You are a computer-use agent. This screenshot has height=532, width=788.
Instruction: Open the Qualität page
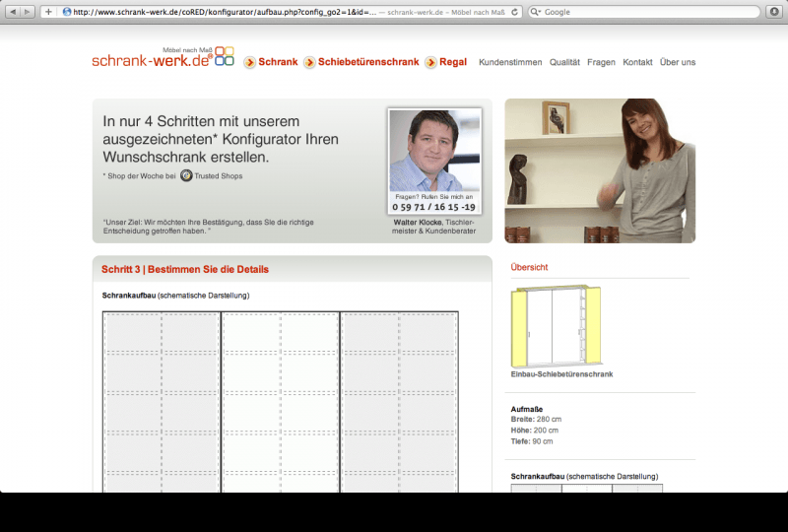click(x=564, y=62)
